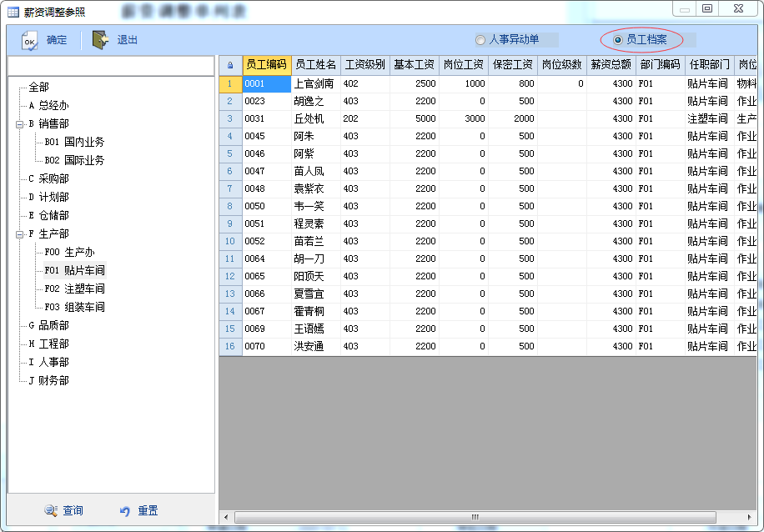The height and width of the screenshot is (532, 764).
Task: Click employee code cell 0001
Action: click(x=267, y=83)
